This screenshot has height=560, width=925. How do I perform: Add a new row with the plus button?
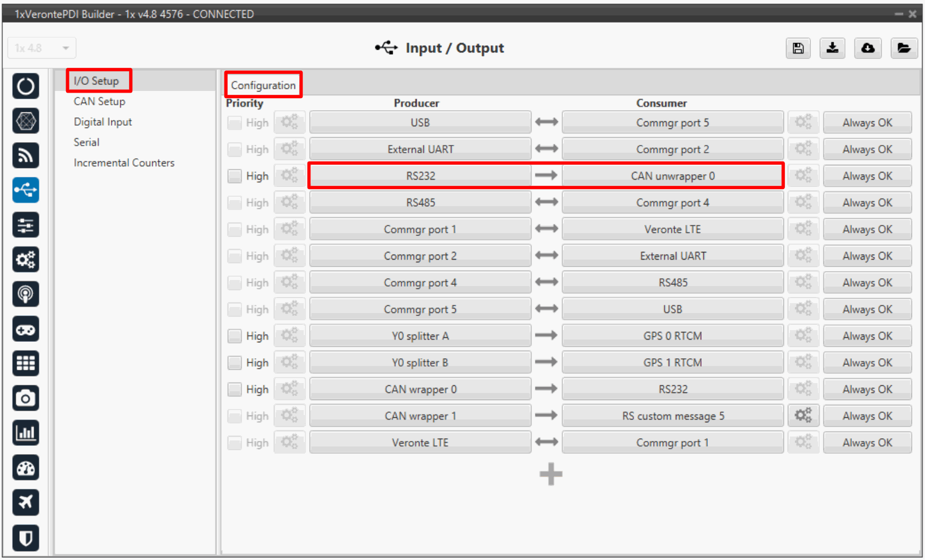[x=551, y=474]
